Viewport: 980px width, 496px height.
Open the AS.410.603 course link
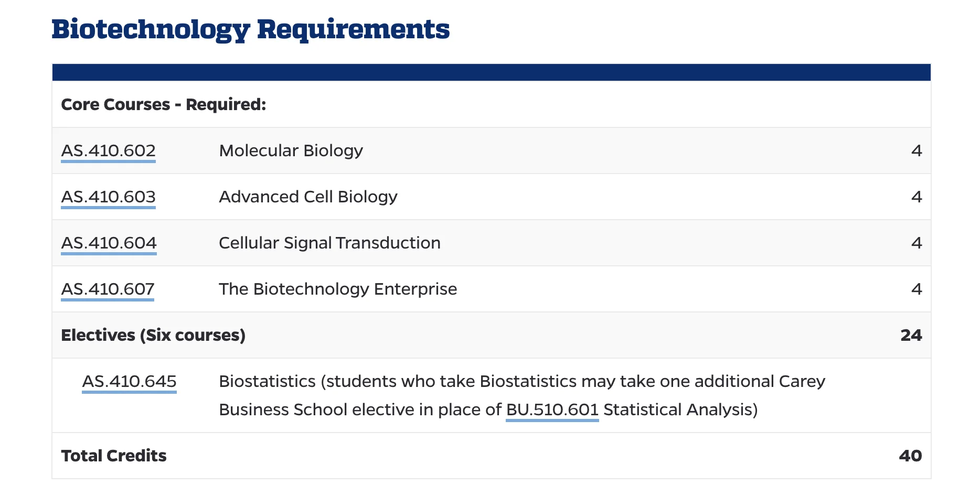tap(108, 197)
